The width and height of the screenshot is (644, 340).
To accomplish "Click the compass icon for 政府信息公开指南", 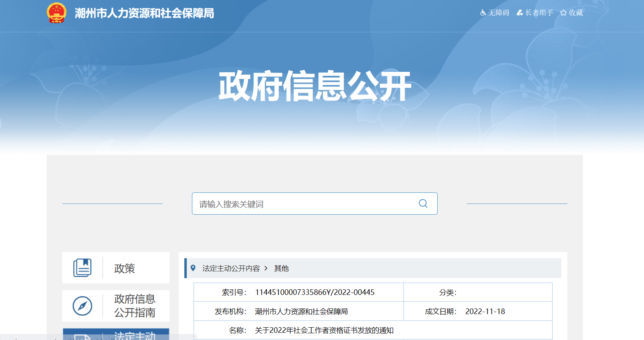I will (82, 306).
